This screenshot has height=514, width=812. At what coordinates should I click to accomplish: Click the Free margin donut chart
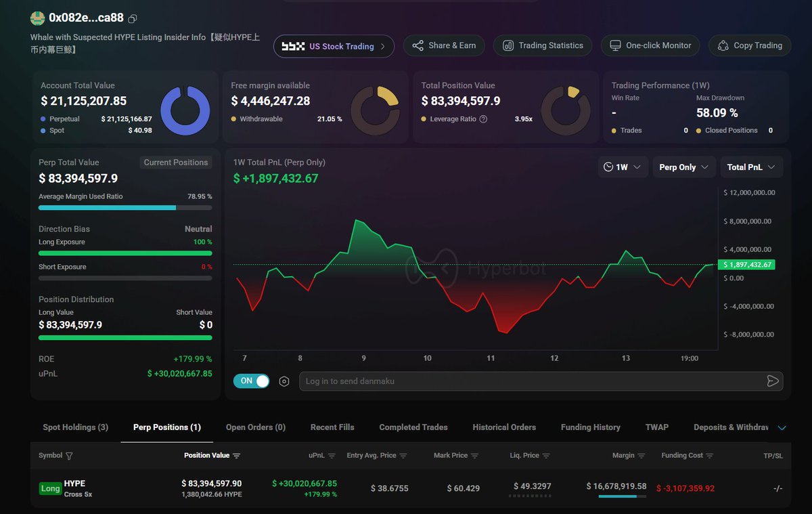(376, 111)
